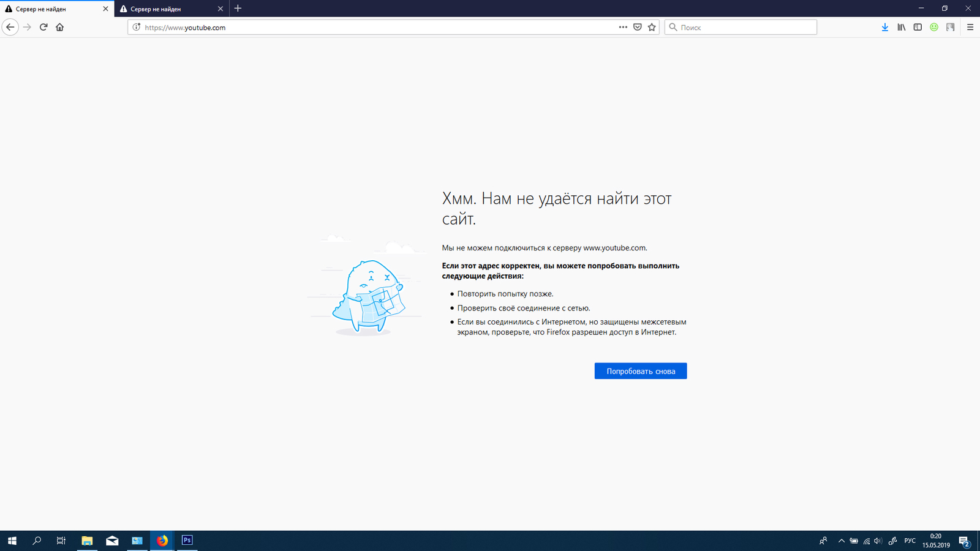Viewport: 980px width, 551px height.
Task: Open a new tab with plus button
Action: pyautogui.click(x=238, y=9)
